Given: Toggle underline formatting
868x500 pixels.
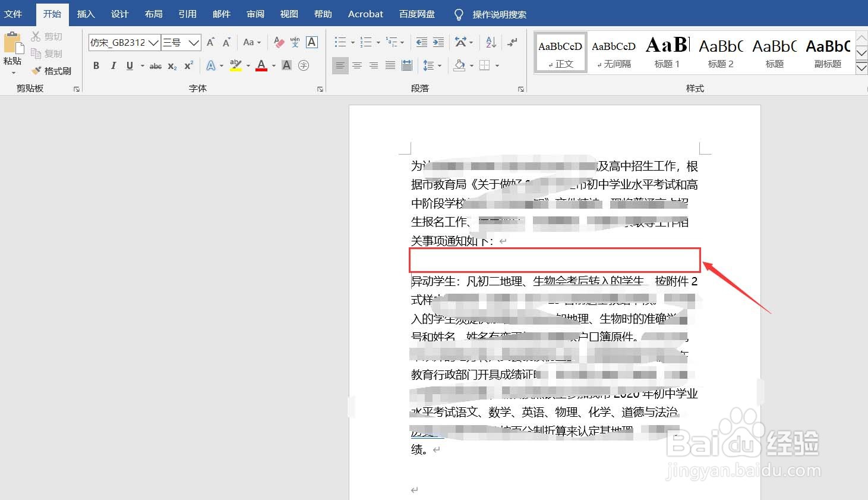Looking at the screenshot, I should (x=130, y=65).
